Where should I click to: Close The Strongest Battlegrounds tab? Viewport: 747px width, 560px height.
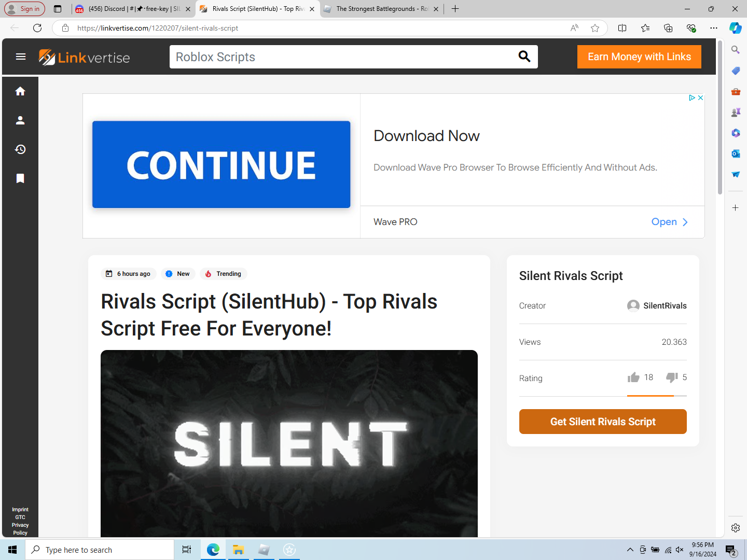click(x=436, y=9)
